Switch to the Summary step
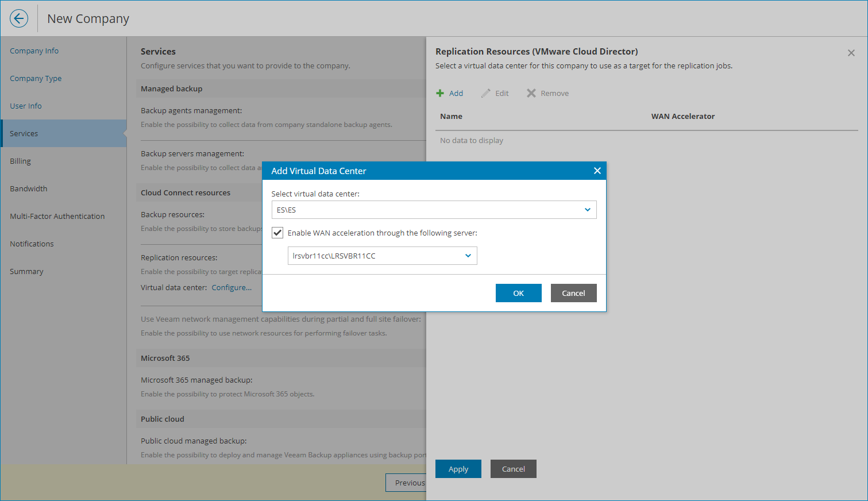The height and width of the screenshot is (501, 868). point(26,271)
